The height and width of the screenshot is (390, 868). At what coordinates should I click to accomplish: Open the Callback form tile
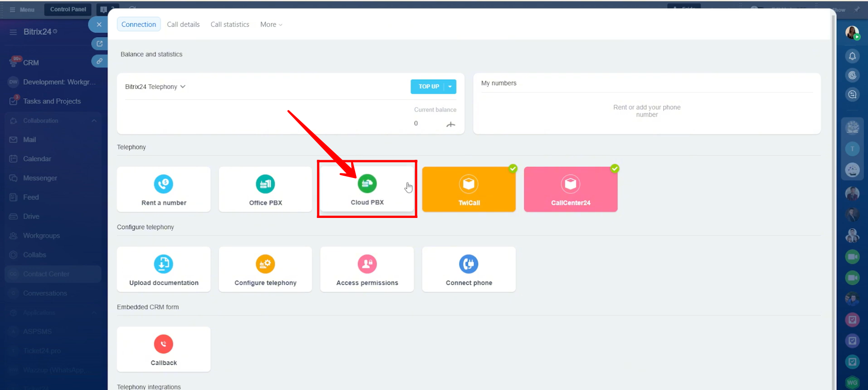coord(163,349)
